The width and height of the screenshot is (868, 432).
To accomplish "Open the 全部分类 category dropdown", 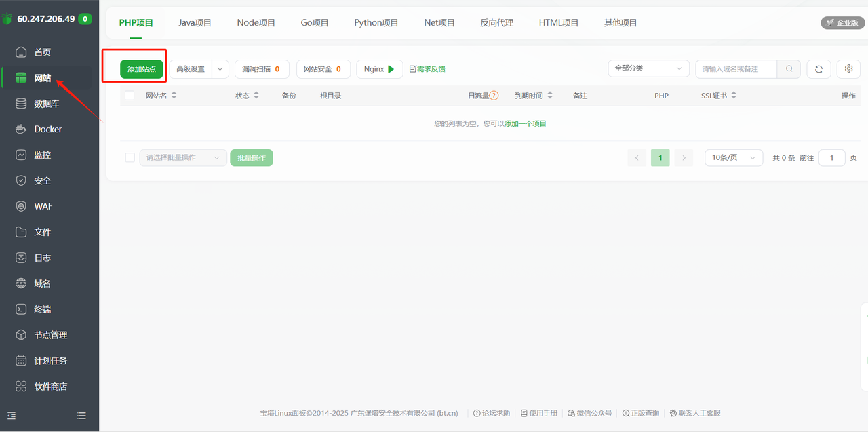I will point(648,68).
